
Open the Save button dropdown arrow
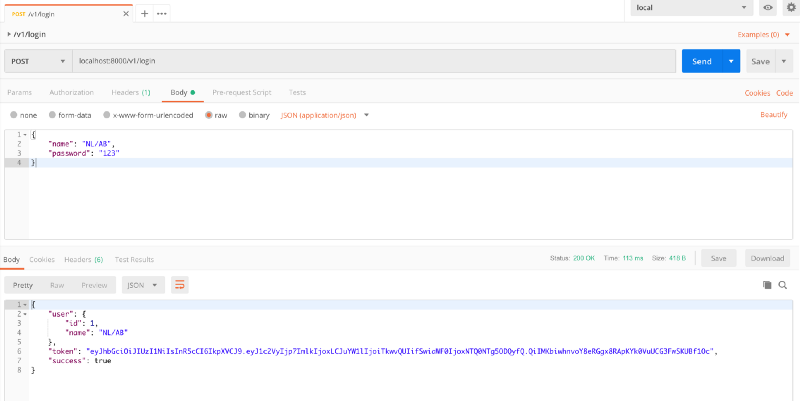coord(784,61)
